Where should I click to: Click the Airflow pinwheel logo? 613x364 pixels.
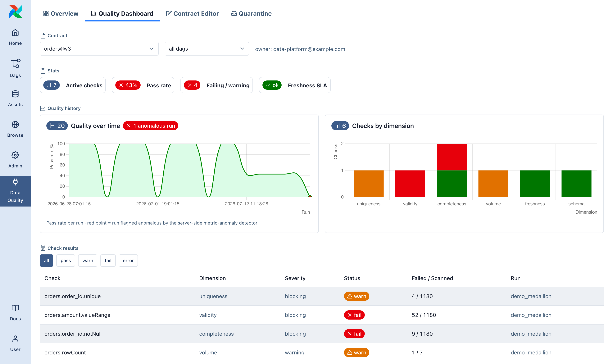[16, 11]
